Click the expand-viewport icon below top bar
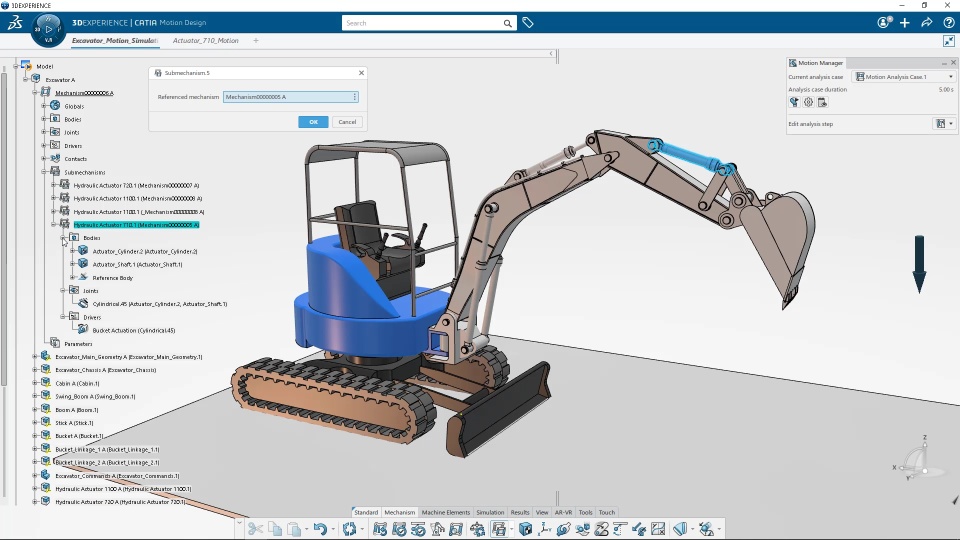Image resolution: width=960 pixels, height=540 pixels. click(x=948, y=40)
